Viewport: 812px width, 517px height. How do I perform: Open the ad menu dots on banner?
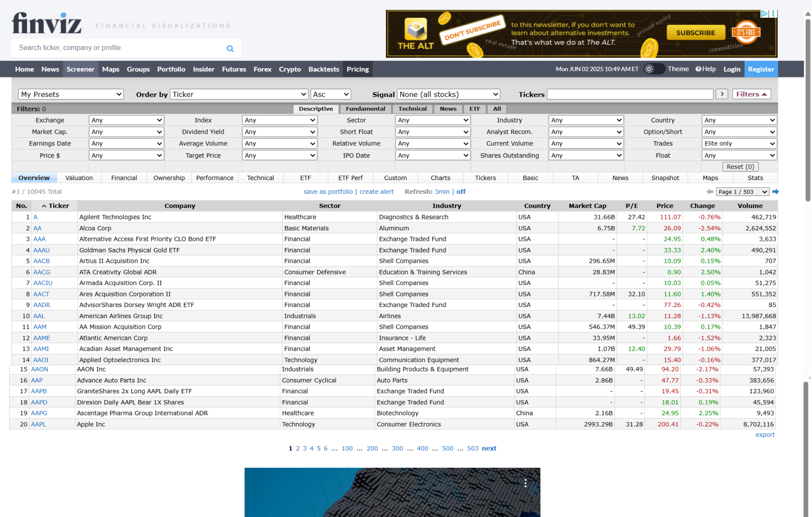(773, 14)
